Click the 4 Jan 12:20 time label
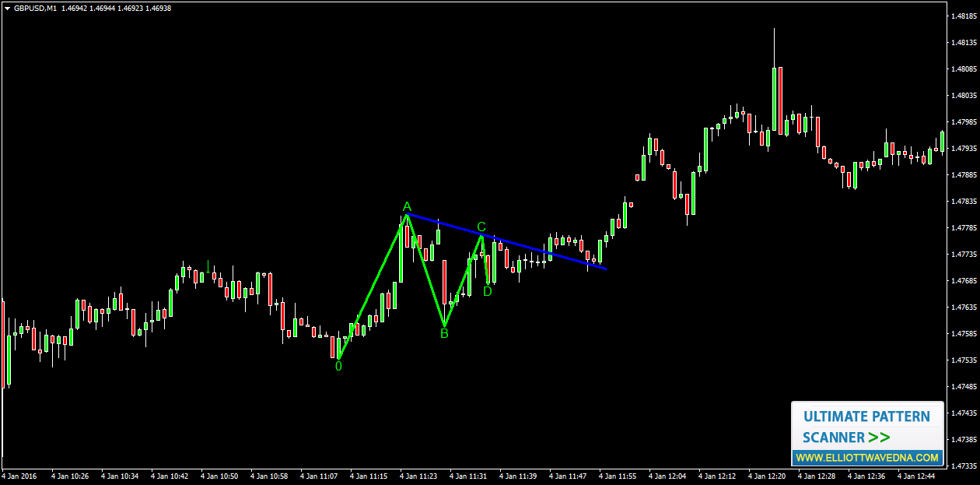980x485 pixels. 768,476
